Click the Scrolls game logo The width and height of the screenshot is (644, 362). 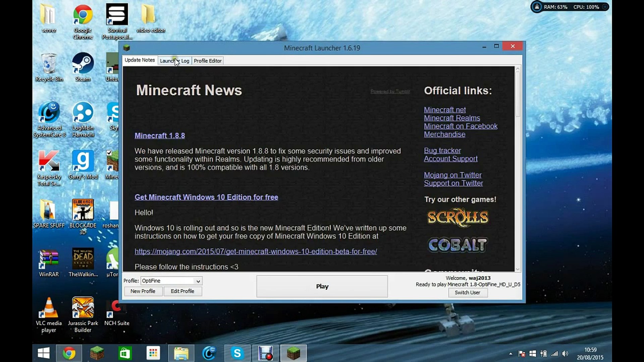[x=458, y=218]
